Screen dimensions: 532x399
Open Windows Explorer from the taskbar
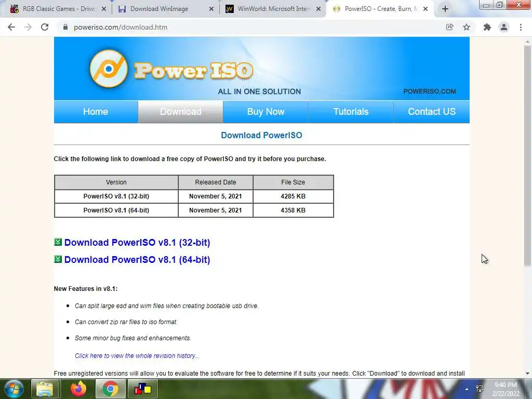tap(45, 389)
